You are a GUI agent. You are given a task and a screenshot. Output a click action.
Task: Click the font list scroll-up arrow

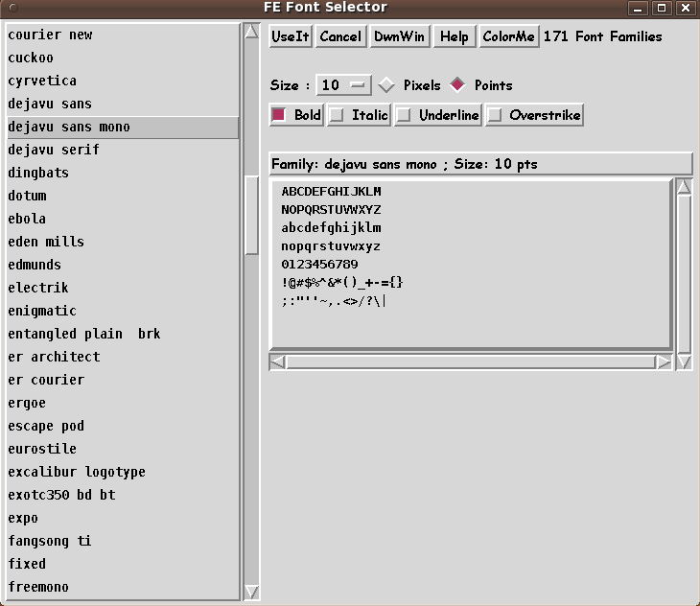click(252, 33)
